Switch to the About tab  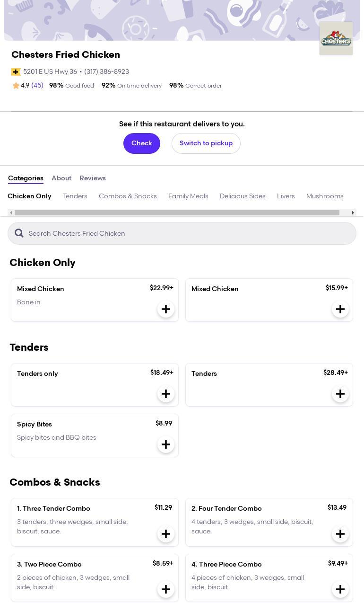coord(61,178)
